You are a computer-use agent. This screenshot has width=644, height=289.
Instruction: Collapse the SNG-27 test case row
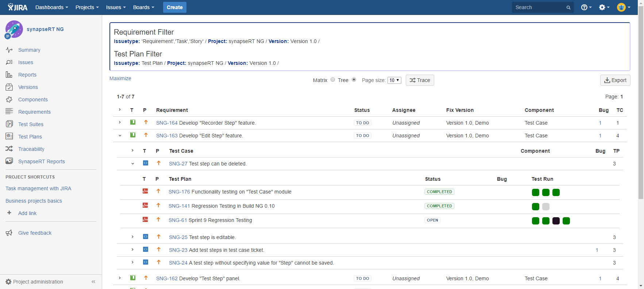pos(132,164)
